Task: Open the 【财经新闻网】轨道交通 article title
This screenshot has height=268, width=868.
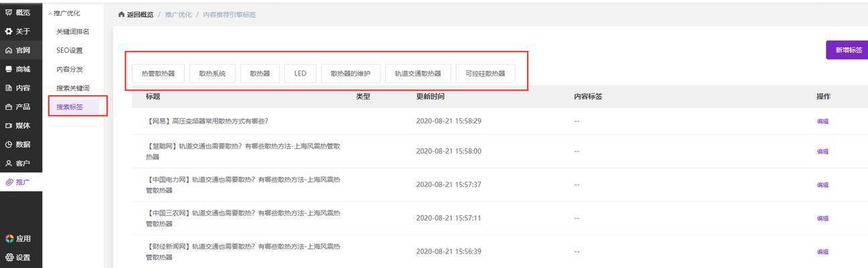Action: pyautogui.click(x=244, y=252)
